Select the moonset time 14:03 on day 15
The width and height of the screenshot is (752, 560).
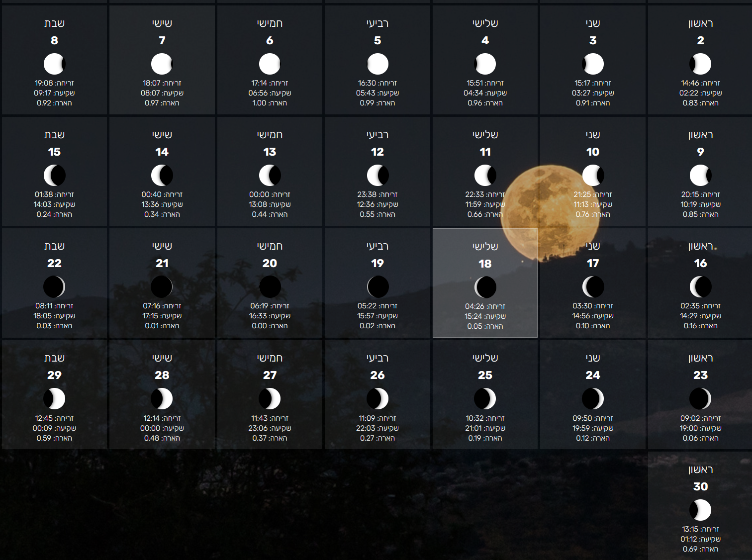(42, 204)
